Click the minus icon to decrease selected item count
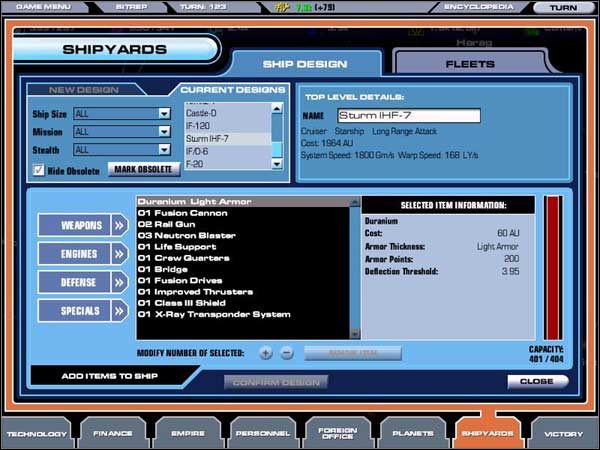Viewport: 600px width, 450px height. click(x=286, y=353)
